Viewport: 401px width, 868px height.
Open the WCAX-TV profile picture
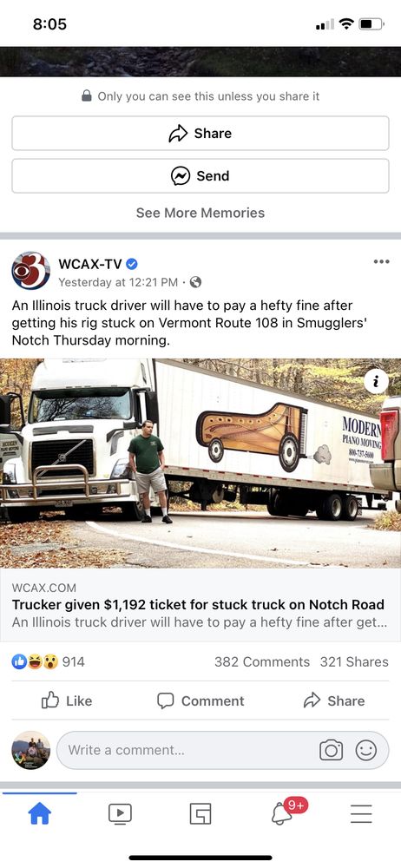pyautogui.click(x=31, y=271)
